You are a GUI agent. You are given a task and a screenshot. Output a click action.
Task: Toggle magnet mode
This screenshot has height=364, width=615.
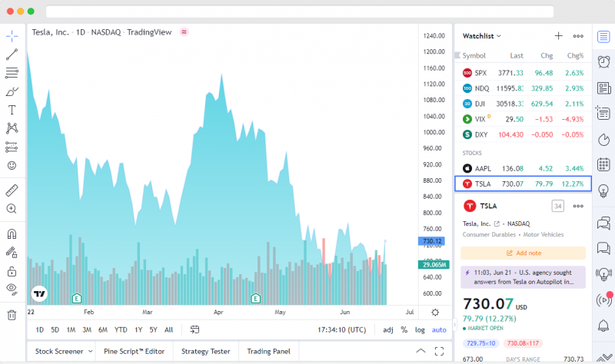pyautogui.click(x=12, y=234)
